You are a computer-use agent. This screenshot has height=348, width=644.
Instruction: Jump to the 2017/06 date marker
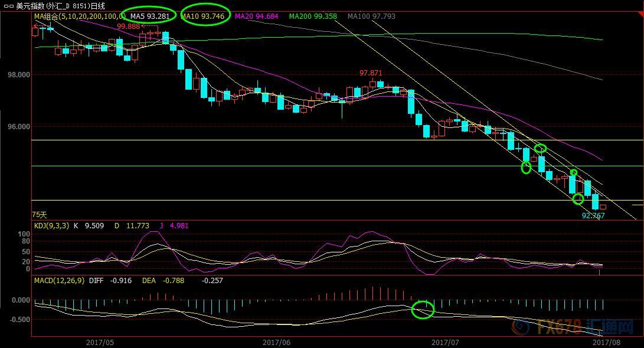coord(276,342)
